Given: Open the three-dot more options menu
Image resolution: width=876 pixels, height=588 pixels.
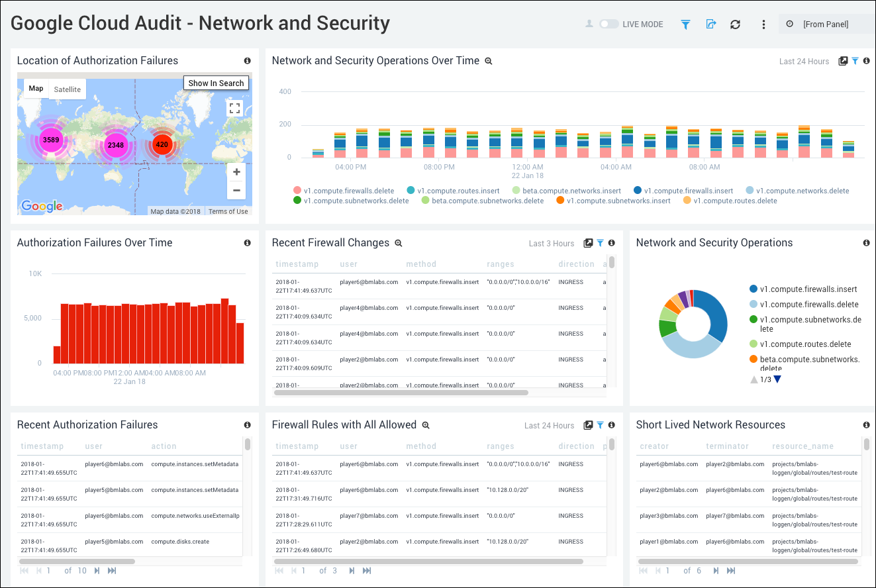Looking at the screenshot, I should pyautogui.click(x=763, y=24).
